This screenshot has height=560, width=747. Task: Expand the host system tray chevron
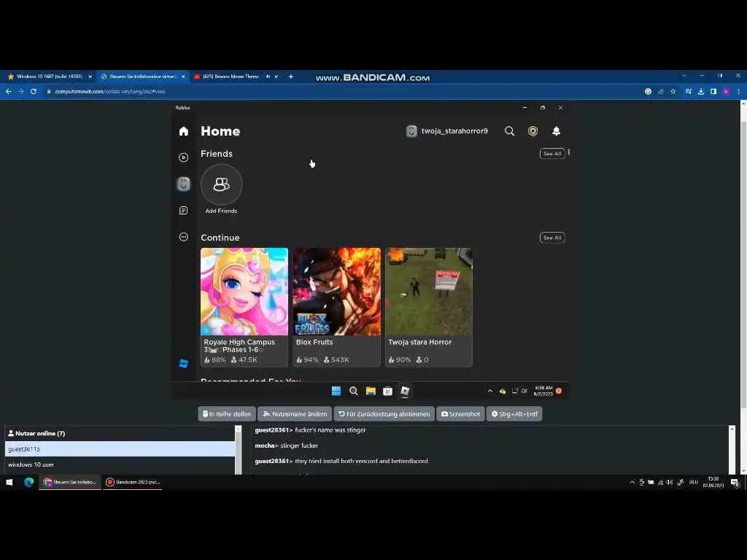pyautogui.click(x=632, y=483)
